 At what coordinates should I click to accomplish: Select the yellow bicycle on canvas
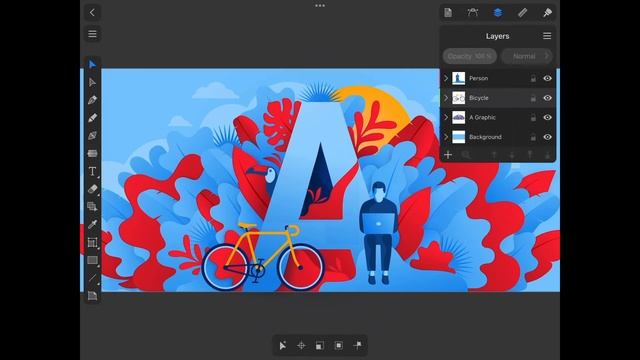263,257
